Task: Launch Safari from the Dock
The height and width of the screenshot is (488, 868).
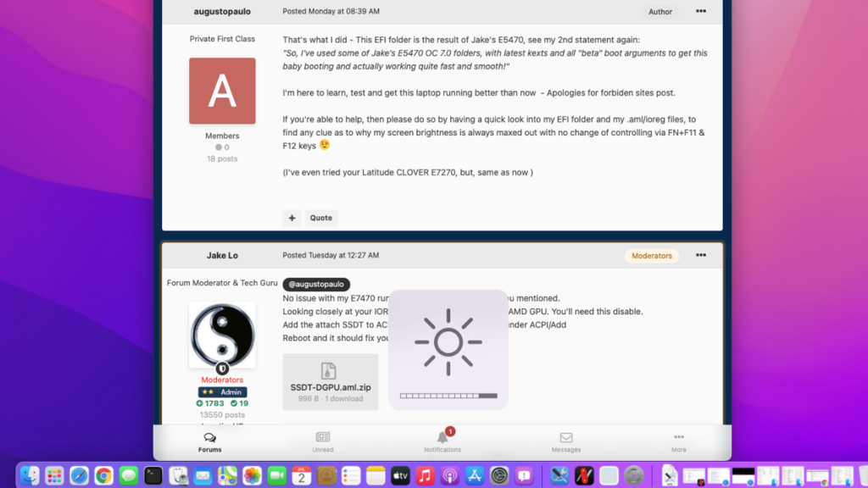Action: [x=79, y=476]
